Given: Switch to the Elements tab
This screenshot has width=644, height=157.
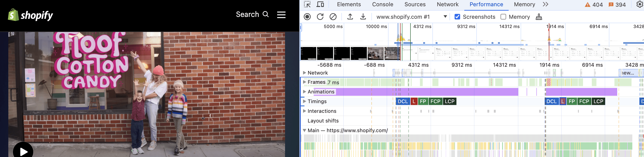Looking at the screenshot, I should pos(349,4).
